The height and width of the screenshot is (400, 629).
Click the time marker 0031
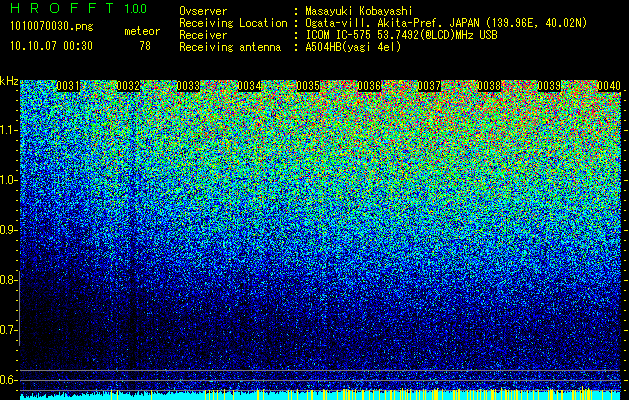[68, 86]
